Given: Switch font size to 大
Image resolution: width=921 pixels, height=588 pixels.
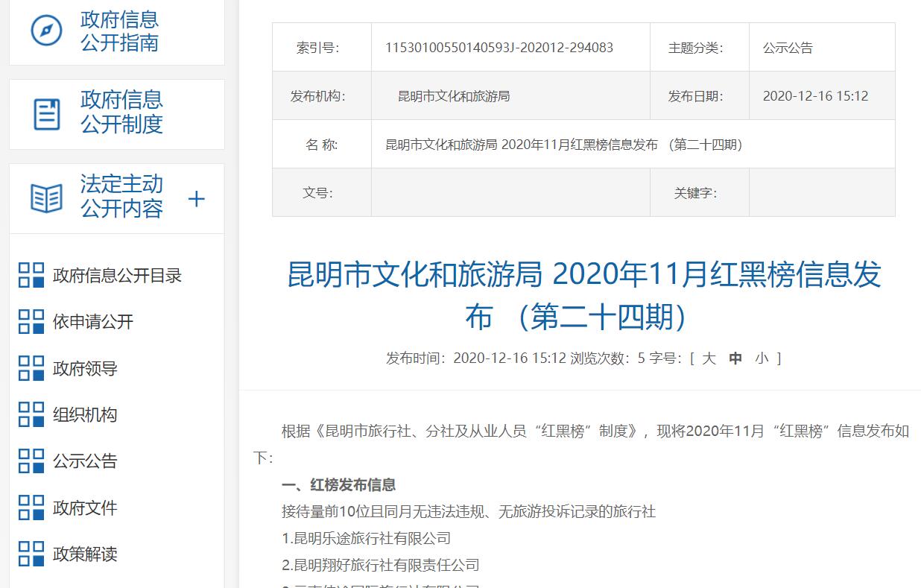Looking at the screenshot, I should coord(708,358).
